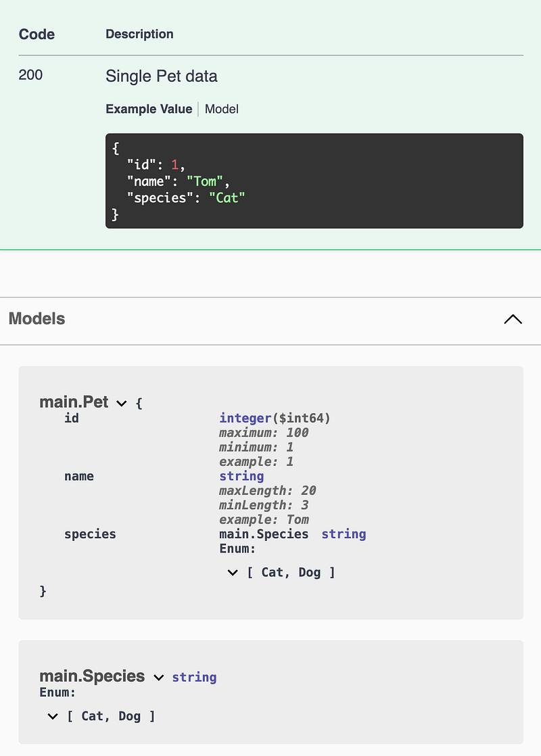This screenshot has height=756, width=541.
Task: Click the Dog enum value under main.Species
Action: tap(130, 716)
